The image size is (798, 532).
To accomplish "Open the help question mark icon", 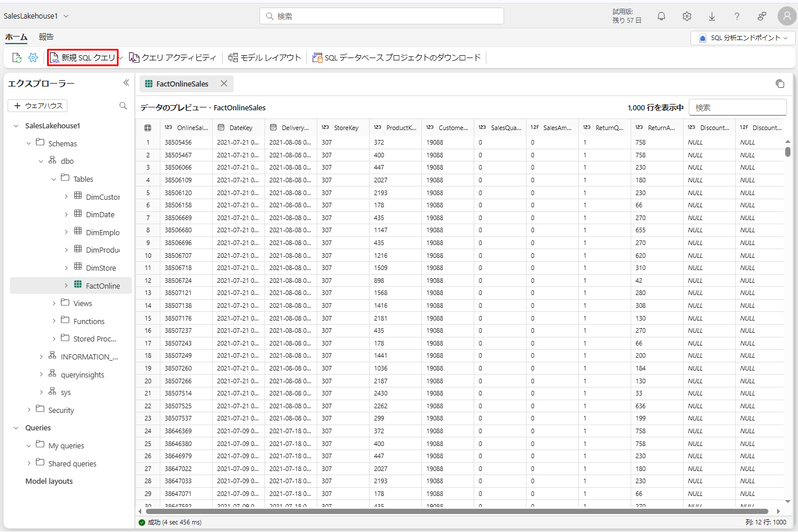I will click(x=736, y=16).
